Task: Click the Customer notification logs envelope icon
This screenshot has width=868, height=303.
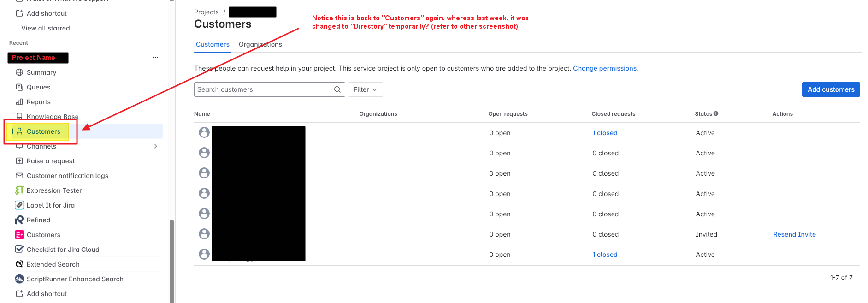Action: click(19, 176)
